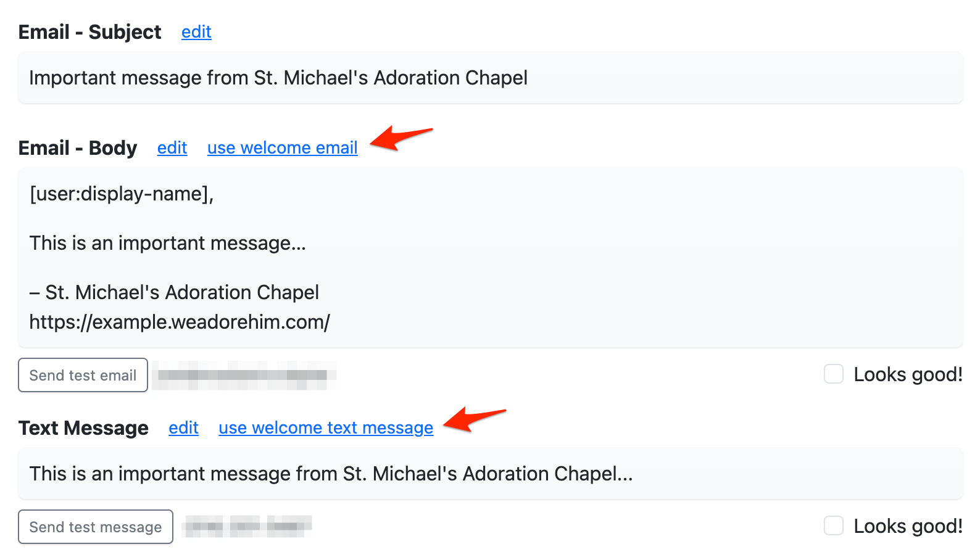Viewport: 980px width, 560px height.
Task: Tick "Looks good!" checkbox for the text message
Action: (834, 525)
